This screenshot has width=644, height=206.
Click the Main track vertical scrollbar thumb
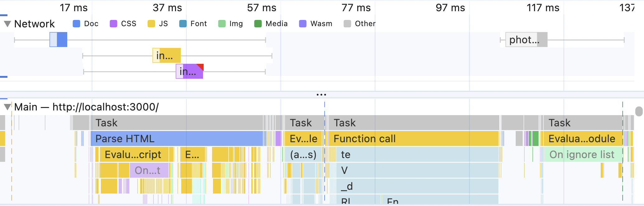(x=639, y=111)
